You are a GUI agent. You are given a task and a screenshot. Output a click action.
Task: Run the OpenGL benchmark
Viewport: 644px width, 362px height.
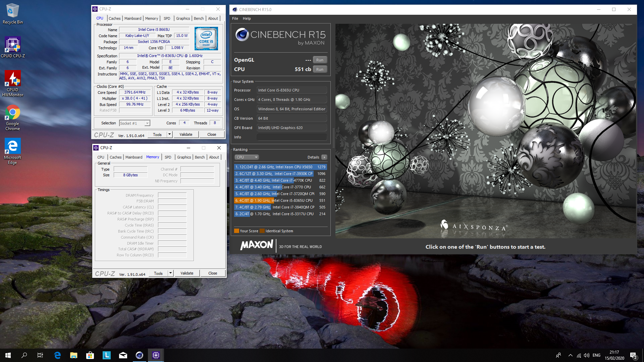click(x=320, y=60)
